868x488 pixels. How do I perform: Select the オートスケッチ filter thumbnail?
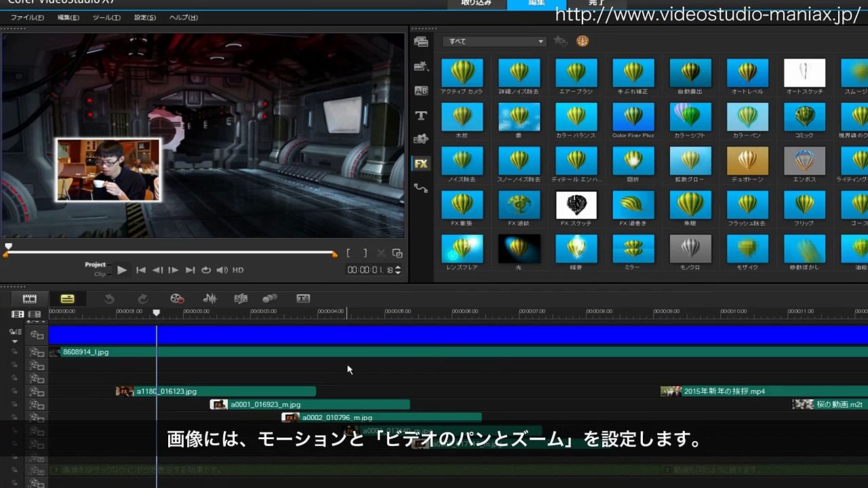click(x=804, y=73)
